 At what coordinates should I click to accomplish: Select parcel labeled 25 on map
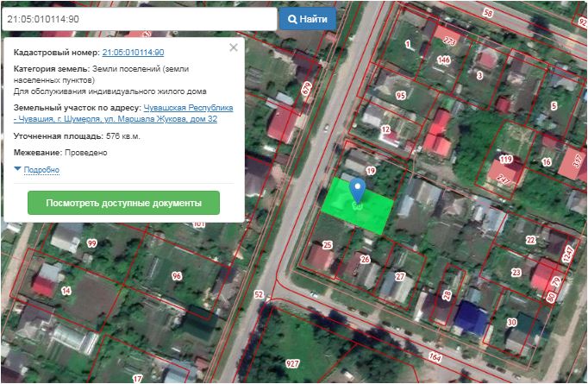(327, 245)
